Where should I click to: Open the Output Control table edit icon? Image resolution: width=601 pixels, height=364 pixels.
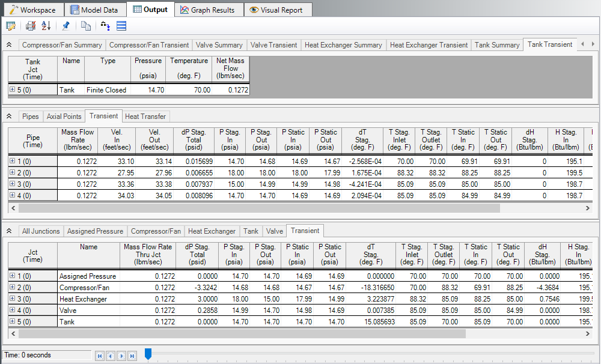[10, 26]
